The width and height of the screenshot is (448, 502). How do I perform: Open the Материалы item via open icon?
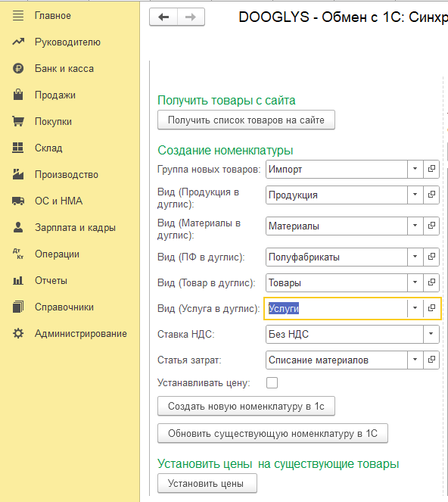click(431, 226)
